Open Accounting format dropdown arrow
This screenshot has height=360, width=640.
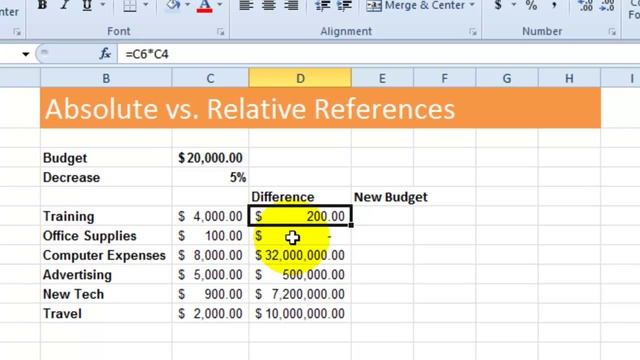pyautogui.click(x=513, y=5)
